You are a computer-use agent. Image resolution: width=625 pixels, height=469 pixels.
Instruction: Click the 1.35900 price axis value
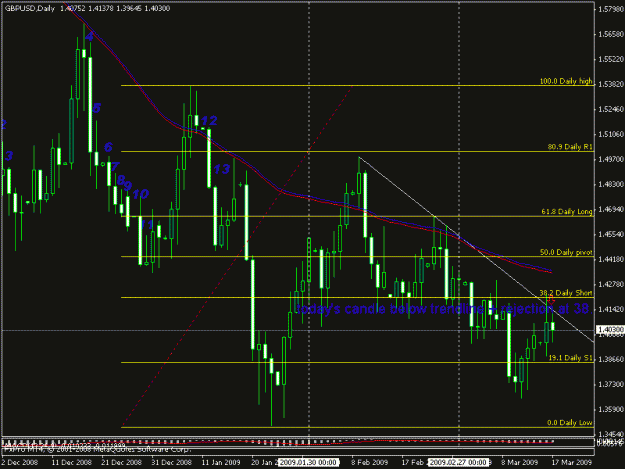click(x=611, y=409)
